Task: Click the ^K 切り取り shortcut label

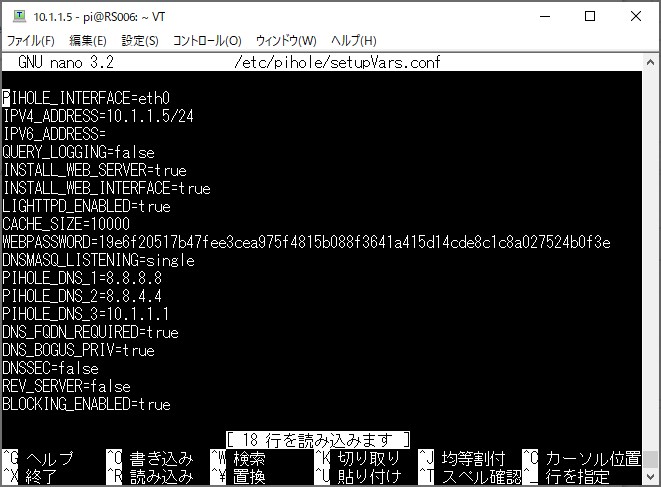Action: (x=358, y=458)
